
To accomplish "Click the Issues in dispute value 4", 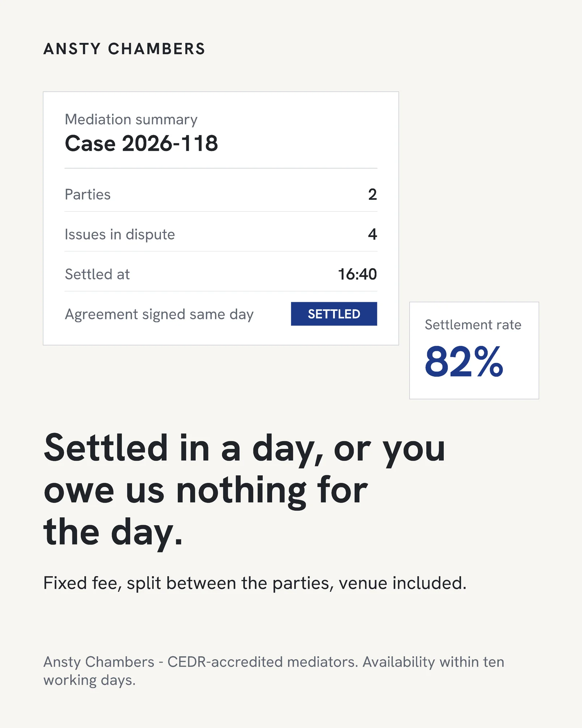I will [x=372, y=234].
